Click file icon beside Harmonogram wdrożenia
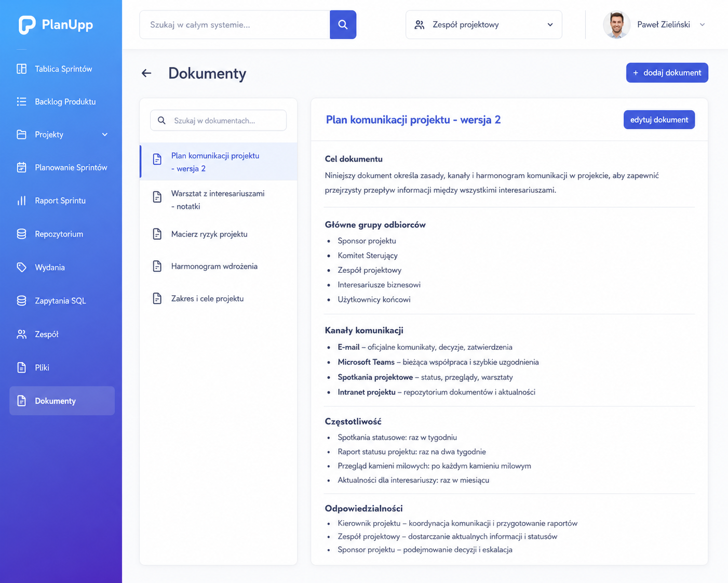728x583 pixels. pyautogui.click(x=157, y=266)
